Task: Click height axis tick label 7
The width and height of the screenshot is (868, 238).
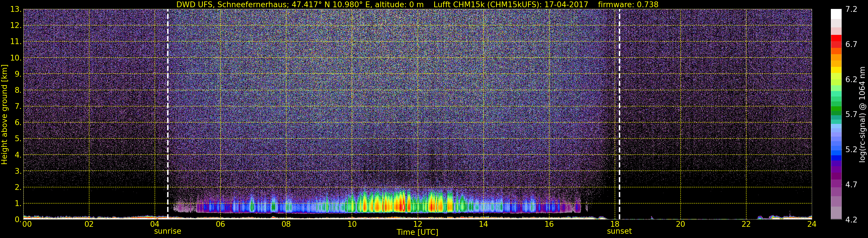Action: click(18, 107)
